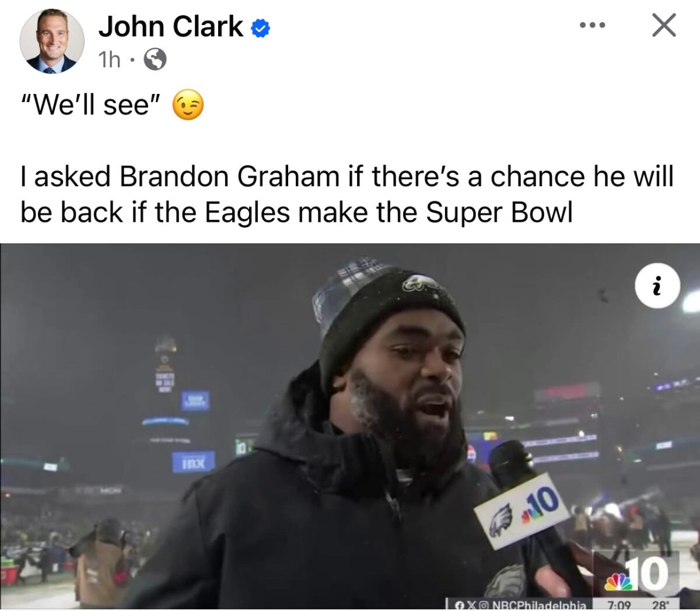
Task: Open the 1h post timestamp
Action: [109, 58]
